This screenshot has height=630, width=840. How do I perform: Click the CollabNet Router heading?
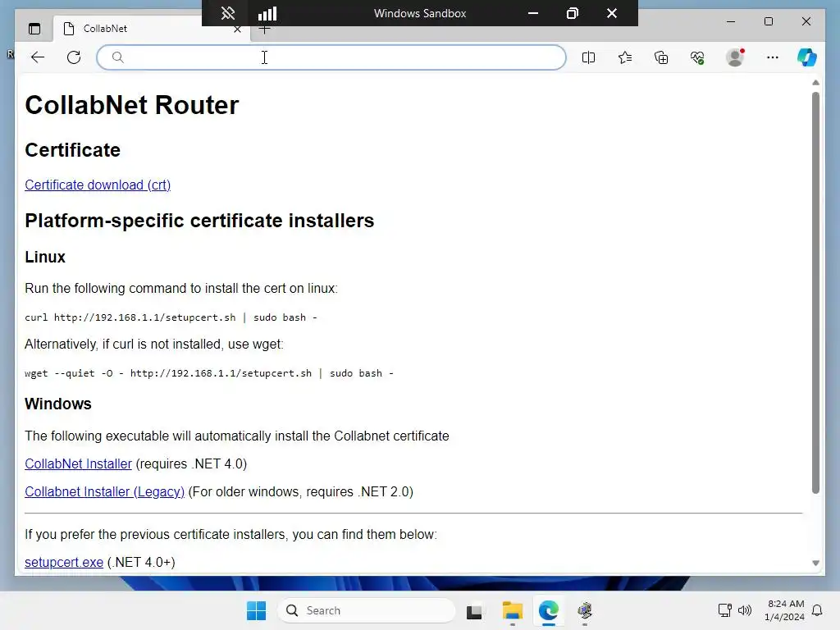[132, 105]
